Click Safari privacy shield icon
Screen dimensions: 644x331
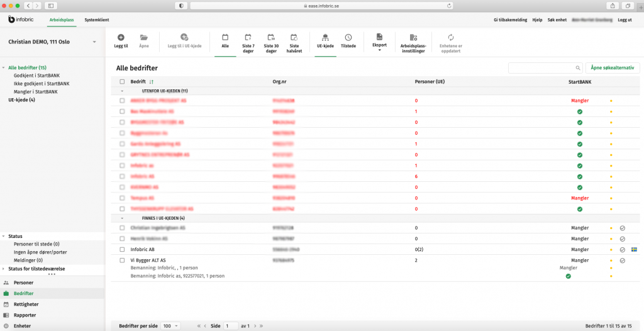tap(181, 6)
